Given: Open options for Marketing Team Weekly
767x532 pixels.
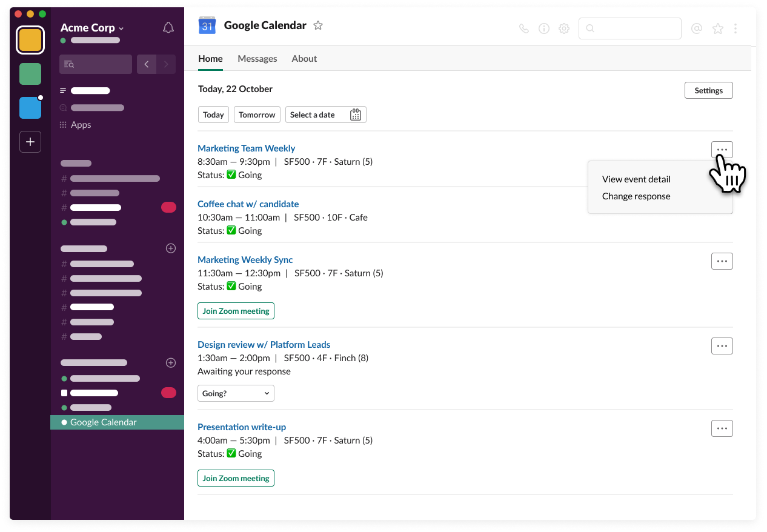Looking at the screenshot, I should [x=722, y=150].
